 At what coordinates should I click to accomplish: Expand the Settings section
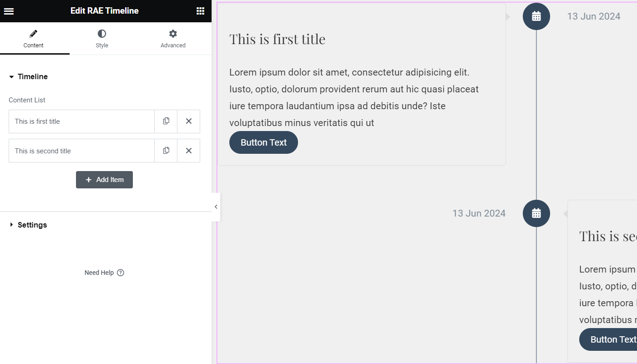click(x=28, y=225)
